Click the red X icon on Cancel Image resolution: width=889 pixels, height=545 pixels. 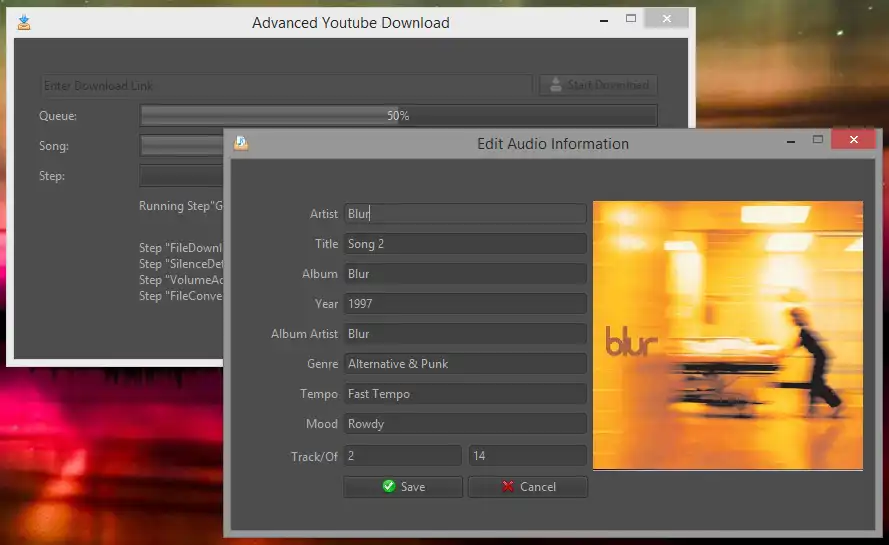tap(508, 487)
